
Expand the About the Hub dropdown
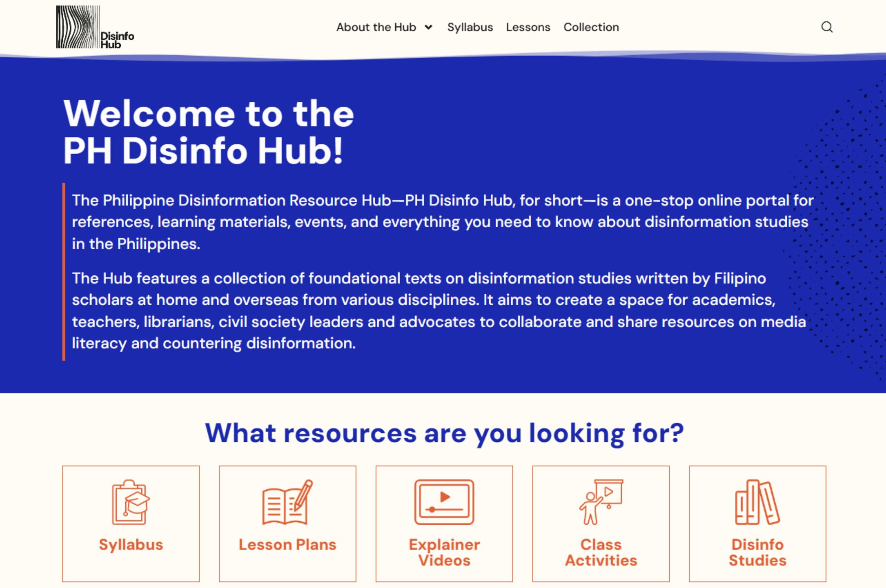click(x=377, y=27)
